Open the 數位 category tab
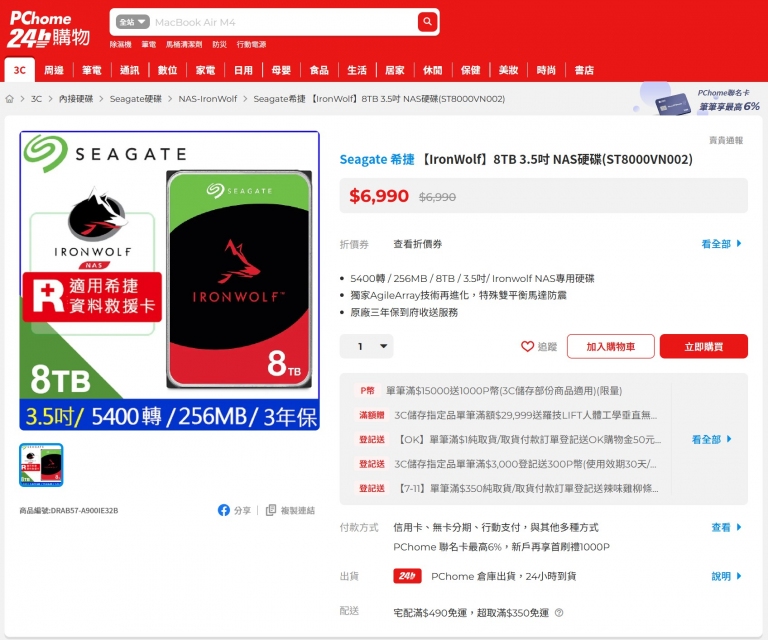768x640 pixels. [168, 70]
